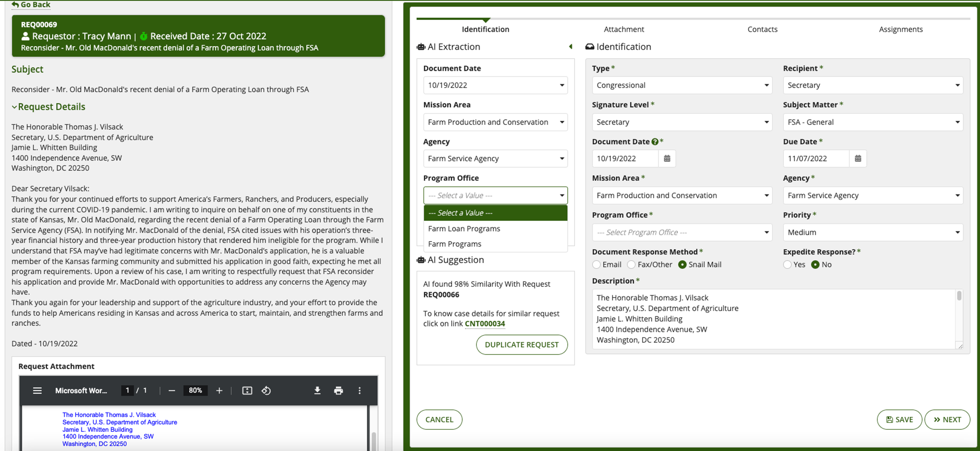Open PDF viewer more actions menu
Image resolution: width=980 pixels, height=451 pixels.
coord(360,391)
